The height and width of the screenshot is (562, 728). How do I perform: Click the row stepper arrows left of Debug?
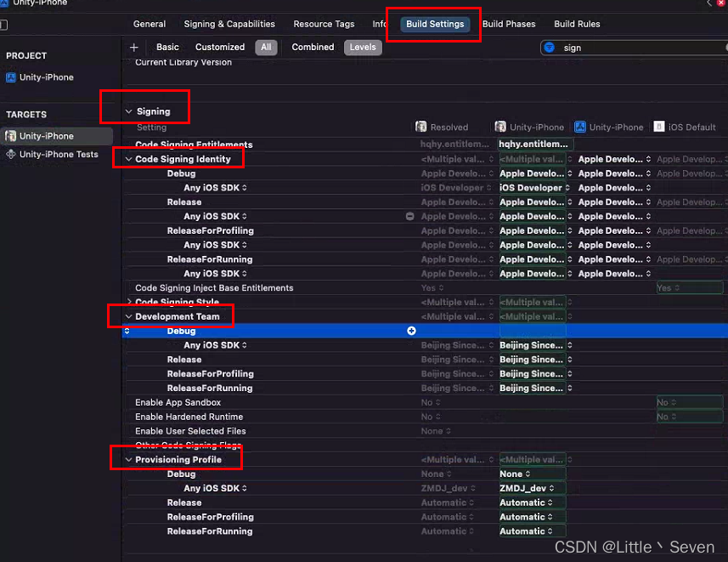click(127, 331)
